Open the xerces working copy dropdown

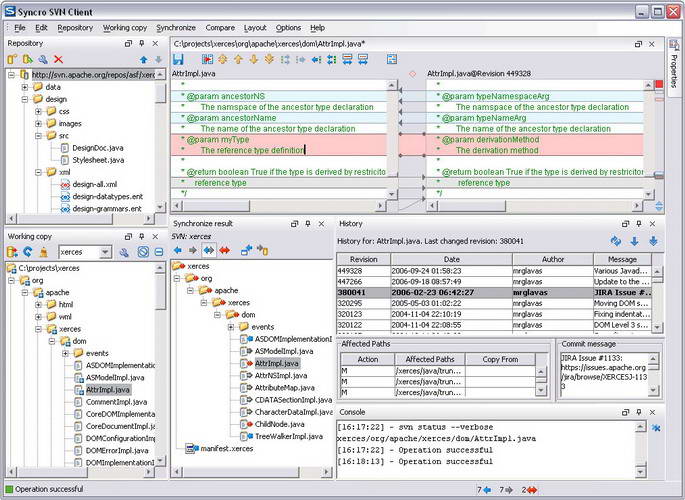pyautogui.click(x=105, y=252)
